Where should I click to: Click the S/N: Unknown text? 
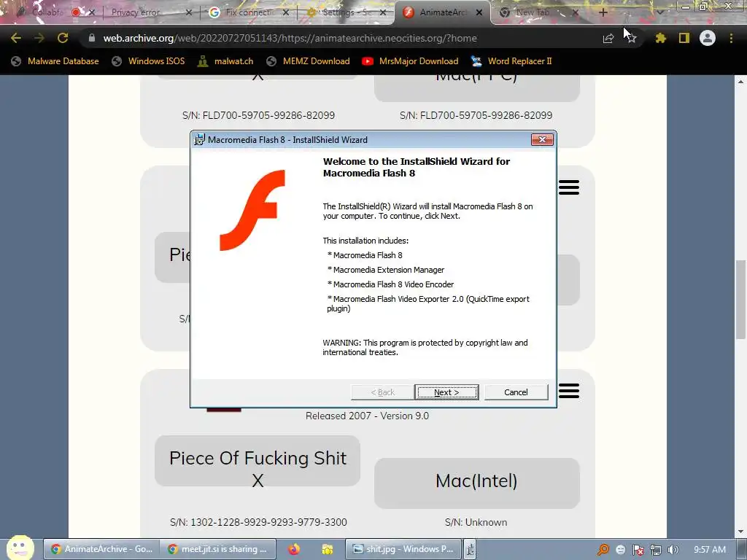(x=476, y=522)
